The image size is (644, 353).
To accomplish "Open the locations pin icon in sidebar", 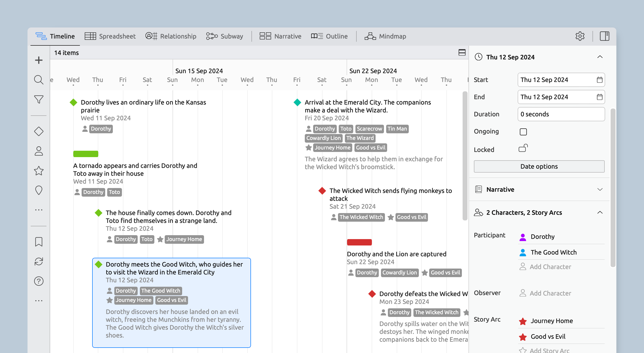I will tap(39, 190).
